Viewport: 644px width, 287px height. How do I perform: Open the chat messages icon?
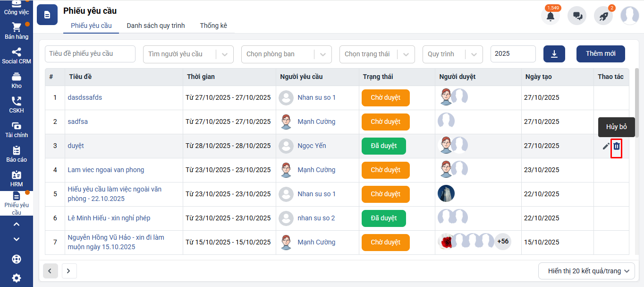(x=577, y=16)
